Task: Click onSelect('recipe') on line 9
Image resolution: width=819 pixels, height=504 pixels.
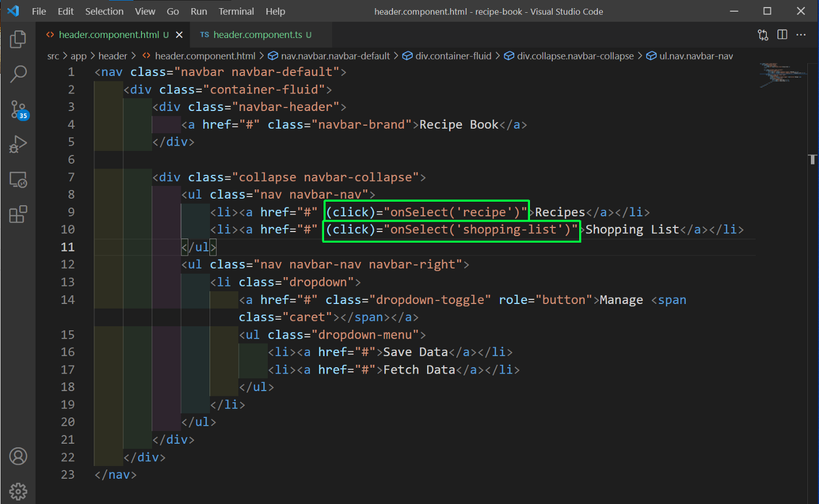Action: pyautogui.click(x=456, y=212)
